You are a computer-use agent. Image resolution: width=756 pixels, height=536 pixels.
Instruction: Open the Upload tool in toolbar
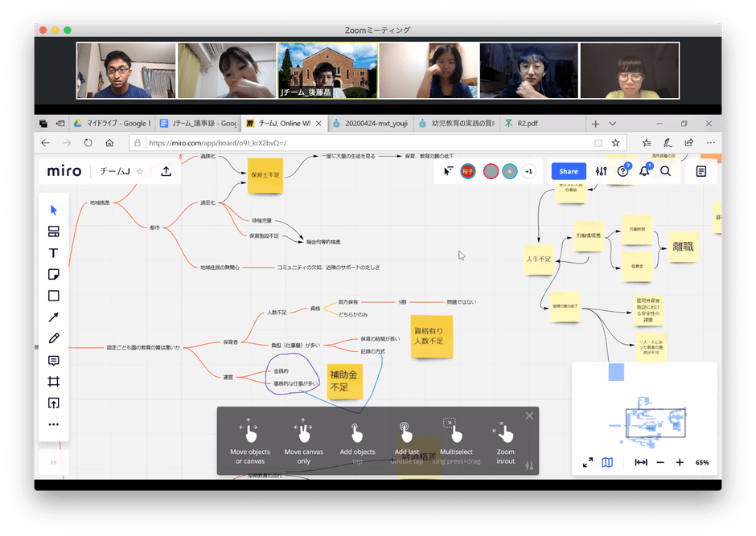[54, 403]
